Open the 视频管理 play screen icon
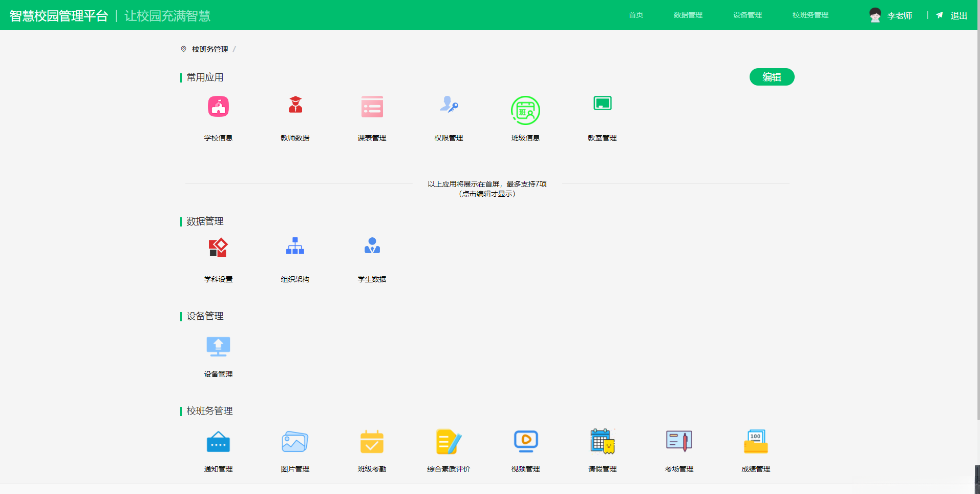Viewport: 980px width, 494px height. [x=526, y=441]
